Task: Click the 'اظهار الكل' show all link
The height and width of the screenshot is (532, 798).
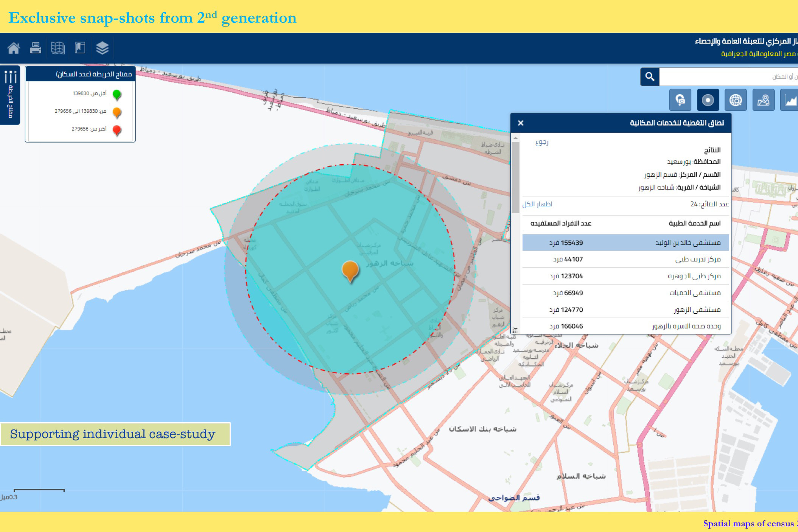Action: point(537,204)
